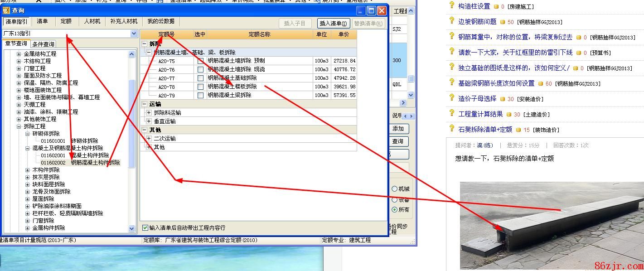Click the query dialog title bar icon
This screenshot has height=271, width=644.
coord(6,10)
